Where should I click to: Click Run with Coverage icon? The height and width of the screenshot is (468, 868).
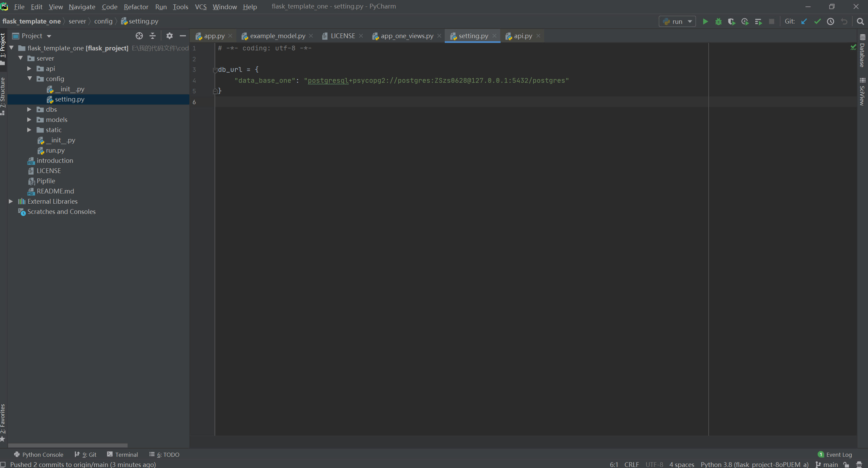[731, 21]
